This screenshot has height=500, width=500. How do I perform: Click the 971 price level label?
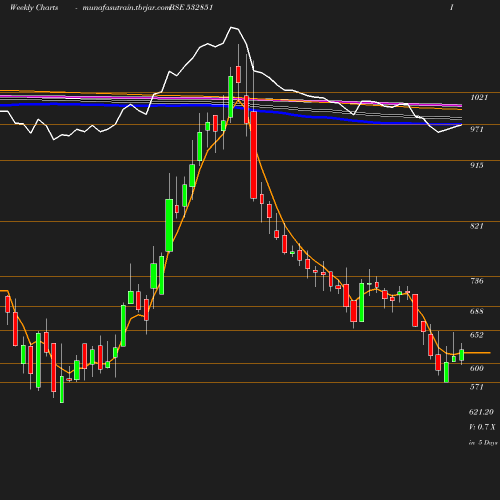pos(476,129)
